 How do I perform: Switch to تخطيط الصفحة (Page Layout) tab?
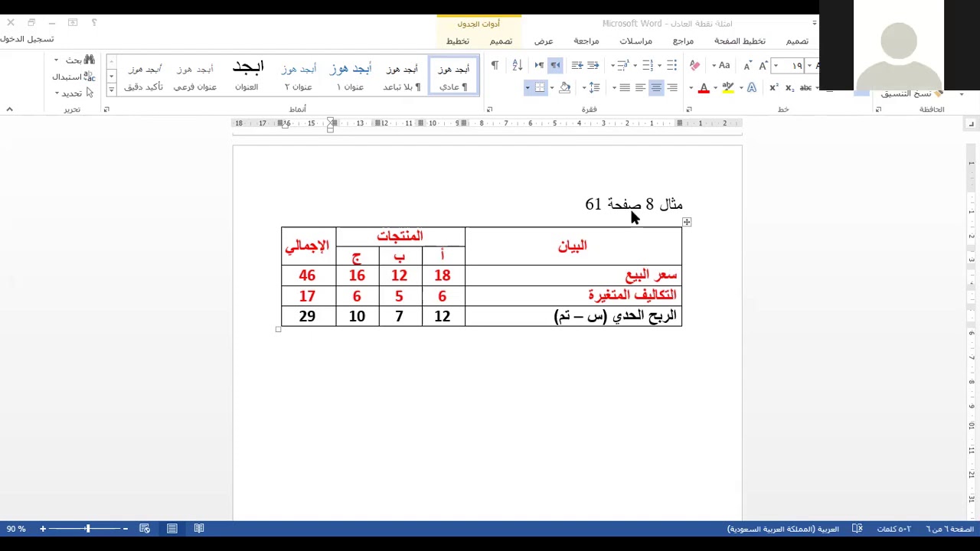(x=740, y=41)
